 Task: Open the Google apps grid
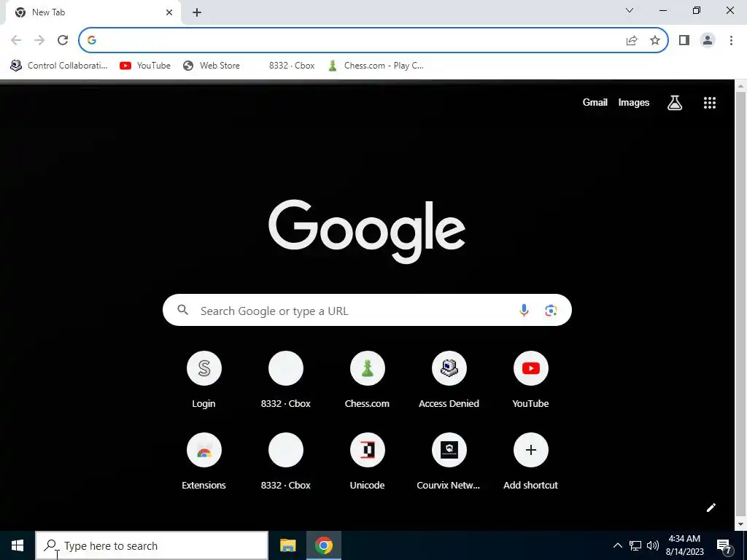[x=710, y=102]
